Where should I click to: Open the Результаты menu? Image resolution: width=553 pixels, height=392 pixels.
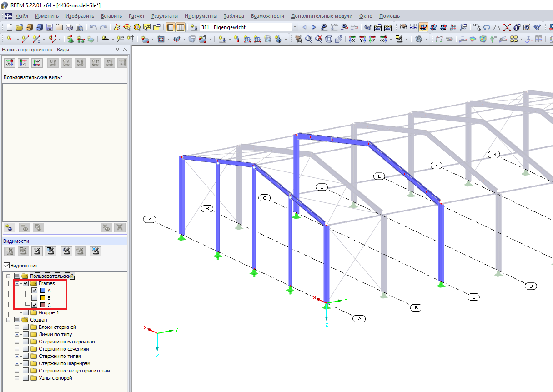[165, 16]
